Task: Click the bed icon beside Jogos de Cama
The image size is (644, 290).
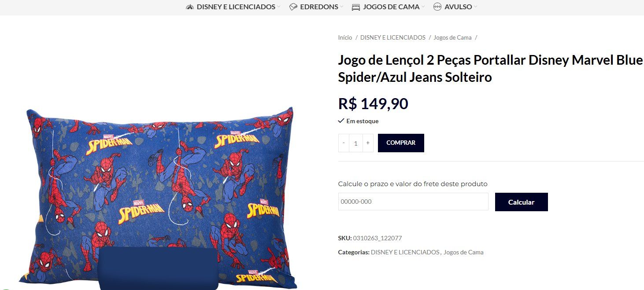Action: click(x=356, y=7)
